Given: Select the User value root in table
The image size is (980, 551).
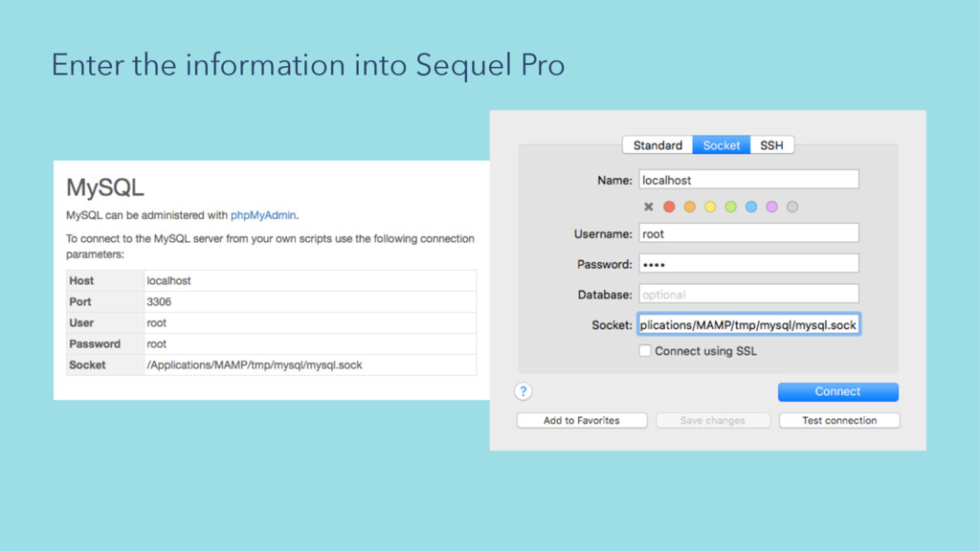Looking at the screenshot, I should (x=156, y=323).
